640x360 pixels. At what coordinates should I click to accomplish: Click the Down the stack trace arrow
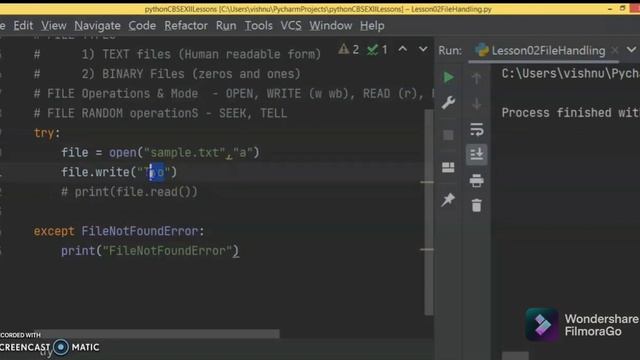tap(476, 104)
